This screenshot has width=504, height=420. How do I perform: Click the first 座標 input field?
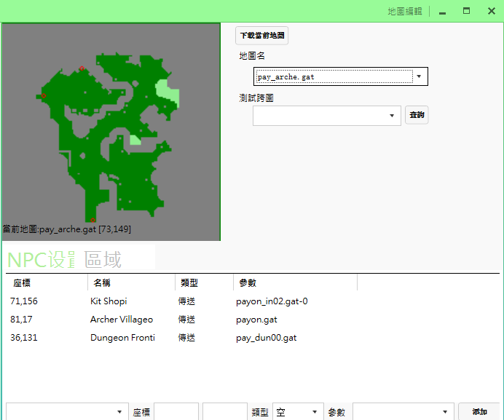click(176, 412)
